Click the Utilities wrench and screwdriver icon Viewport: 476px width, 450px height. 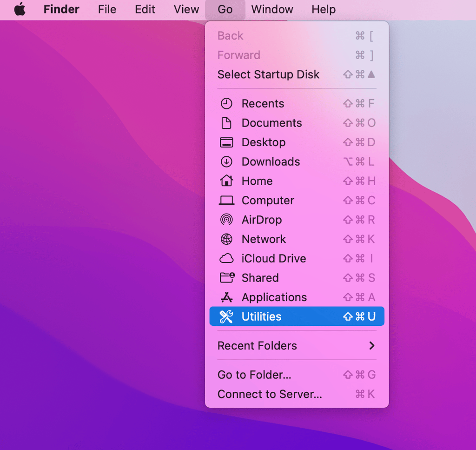(x=226, y=316)
